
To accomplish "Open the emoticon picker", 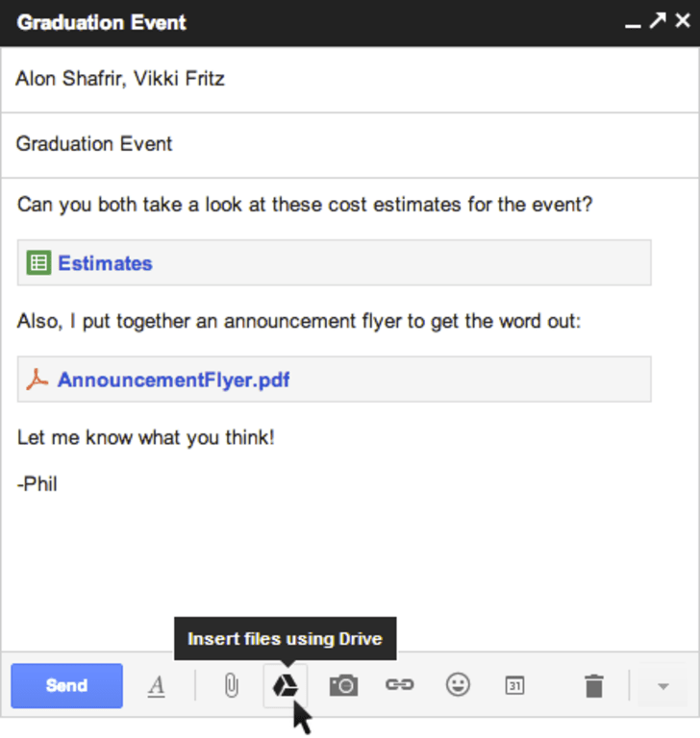I will tap(458, 685).
